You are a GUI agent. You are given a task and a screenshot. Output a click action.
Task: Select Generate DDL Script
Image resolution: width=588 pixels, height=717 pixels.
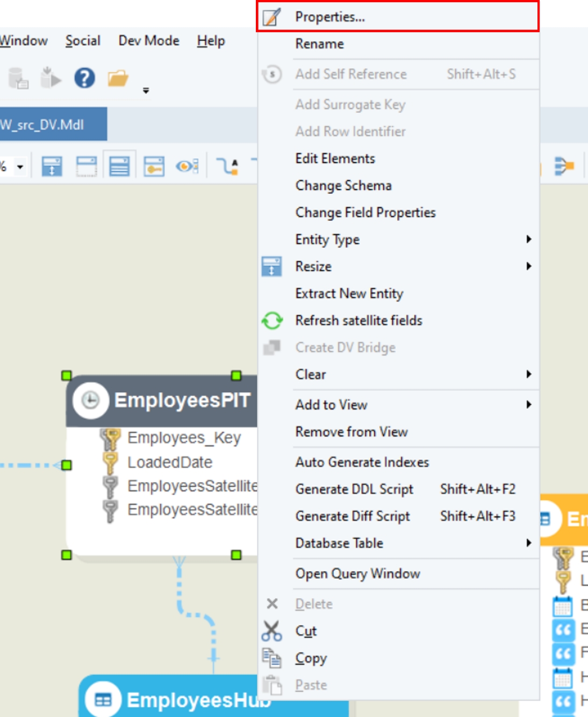tap(354, 489)
